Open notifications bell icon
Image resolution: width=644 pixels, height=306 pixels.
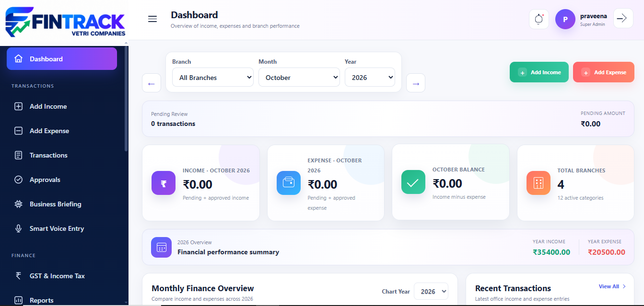click(x=539, y=19)
